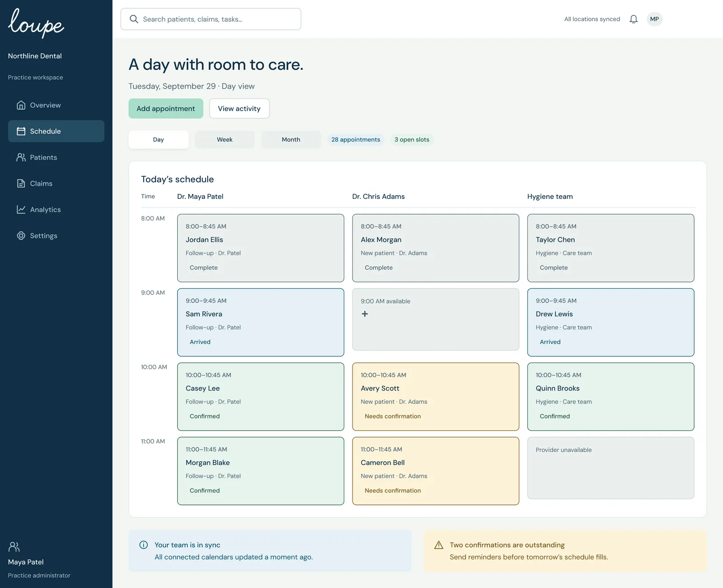The height and width of the screenshot is (588, 723).
Task: Click the Loupe logo
Action: [36, 23]
